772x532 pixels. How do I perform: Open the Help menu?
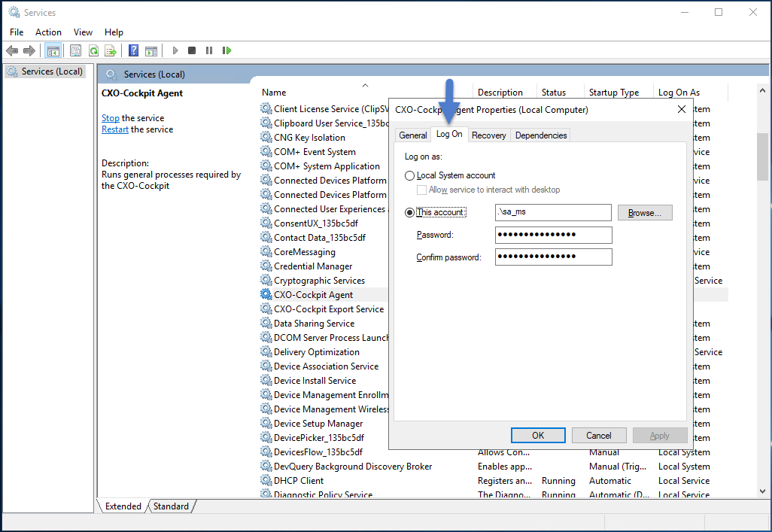(x=114, y=32)
